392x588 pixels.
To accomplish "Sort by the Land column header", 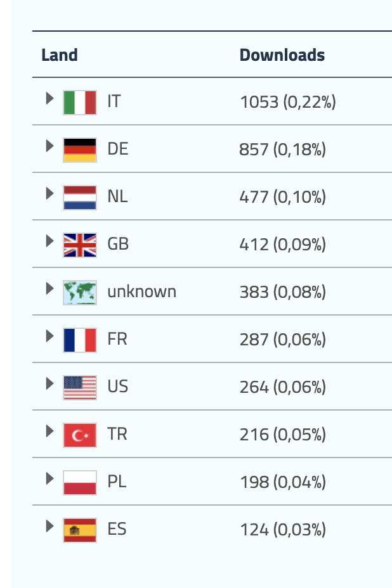I will click(60, 55).
